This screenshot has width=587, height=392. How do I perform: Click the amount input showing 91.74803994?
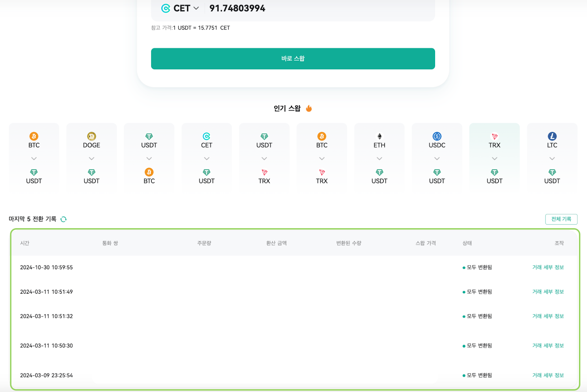point(237,8)
